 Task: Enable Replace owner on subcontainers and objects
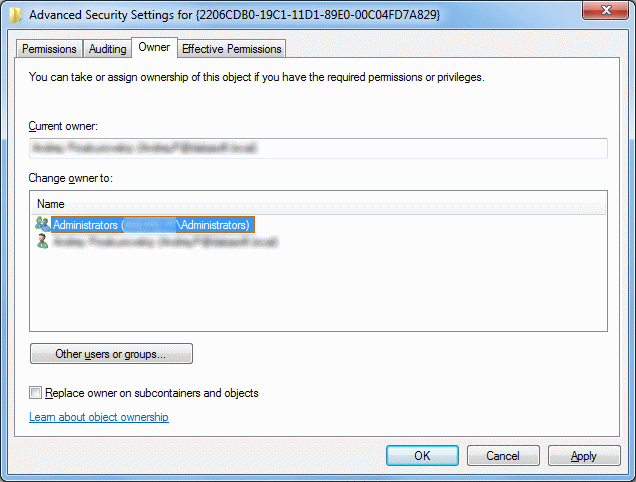click(37, 393)
